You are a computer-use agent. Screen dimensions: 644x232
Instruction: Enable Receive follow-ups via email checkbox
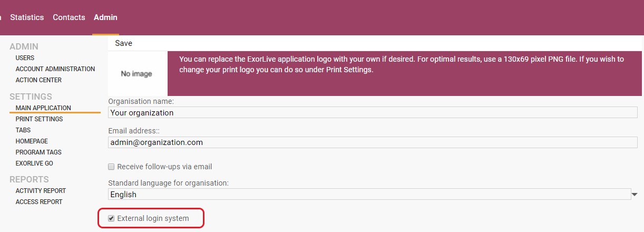(111, 167)
